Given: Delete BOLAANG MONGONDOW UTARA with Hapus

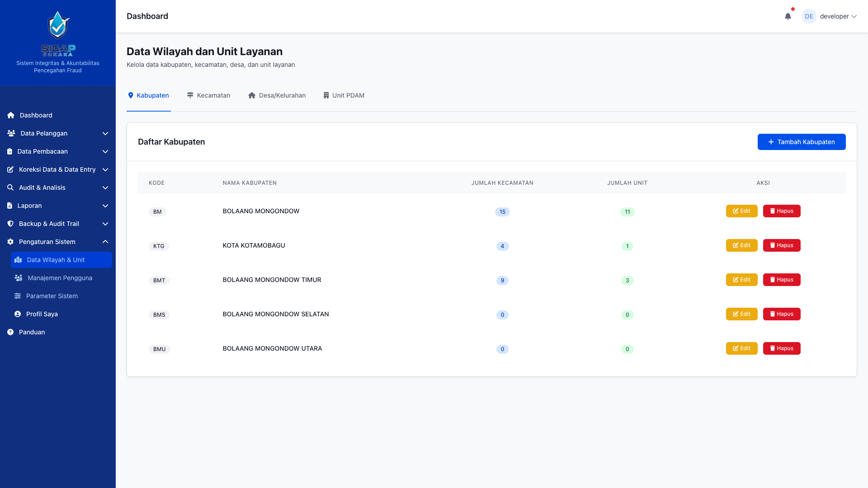Looking at the screenshot, I should [x=781, y=348].
